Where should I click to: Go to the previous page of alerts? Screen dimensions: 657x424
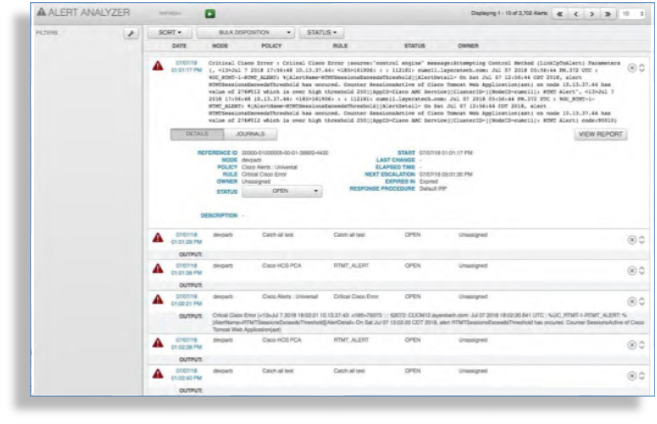pyautogui.click(x=577, y=15)
